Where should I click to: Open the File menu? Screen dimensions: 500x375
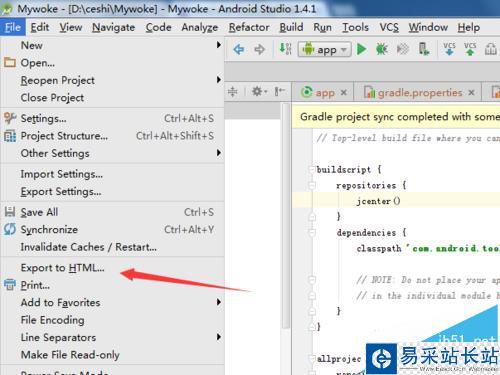click(x=13, y=27)
